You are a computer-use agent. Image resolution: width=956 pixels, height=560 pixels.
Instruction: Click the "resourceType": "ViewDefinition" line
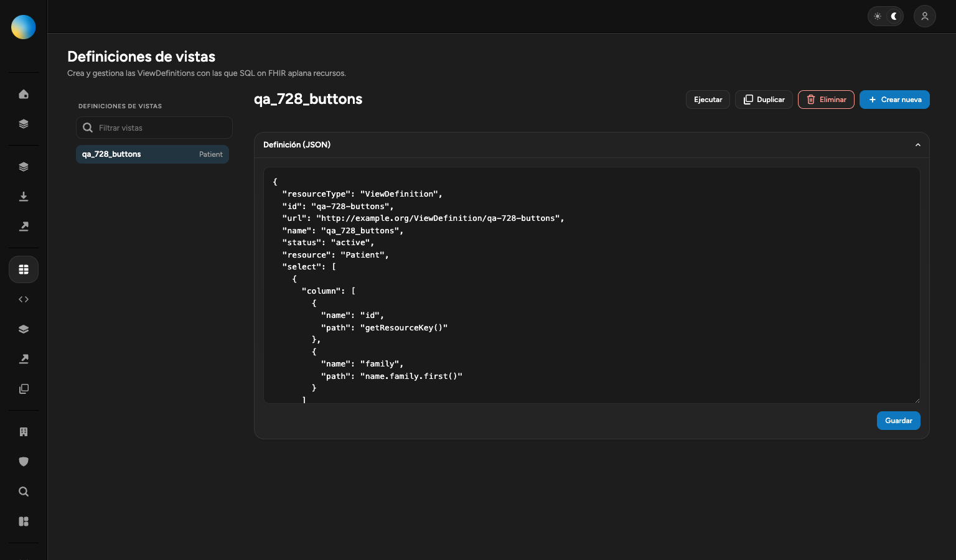click(362, 194)
